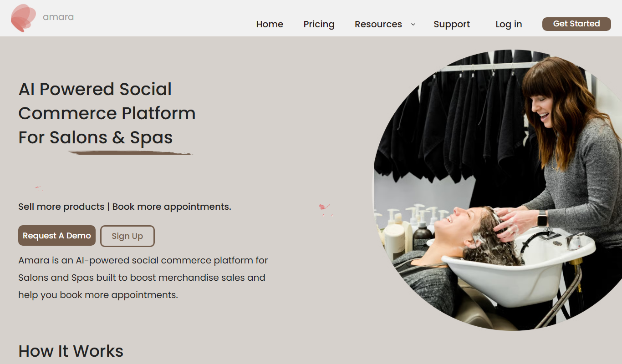Click the Request A Demo button

57,236
